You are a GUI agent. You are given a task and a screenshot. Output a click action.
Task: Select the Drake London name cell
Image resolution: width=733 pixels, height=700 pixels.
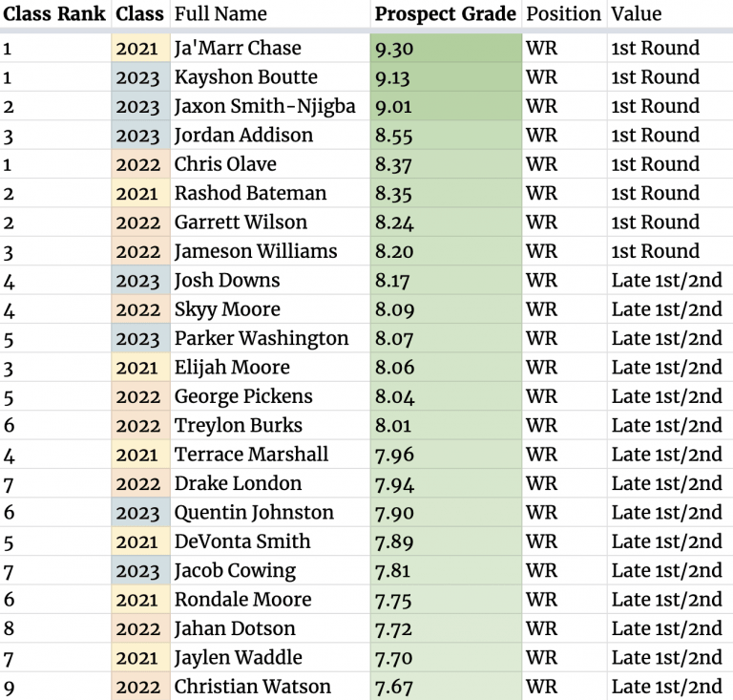270,483
